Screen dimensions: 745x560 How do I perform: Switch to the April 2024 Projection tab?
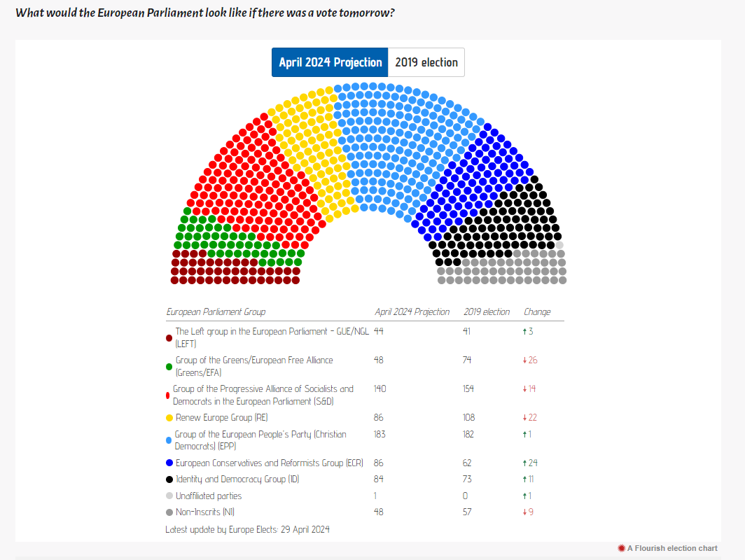coord(330,62)
